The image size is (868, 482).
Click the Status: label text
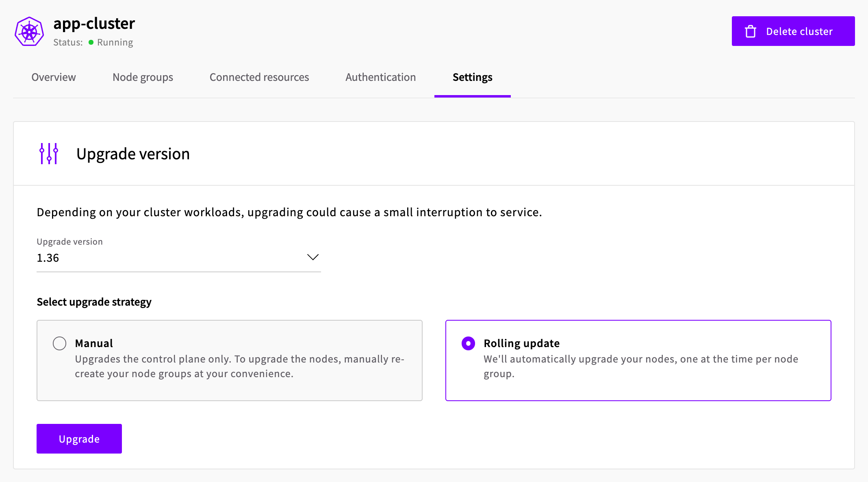pos(68,42)
